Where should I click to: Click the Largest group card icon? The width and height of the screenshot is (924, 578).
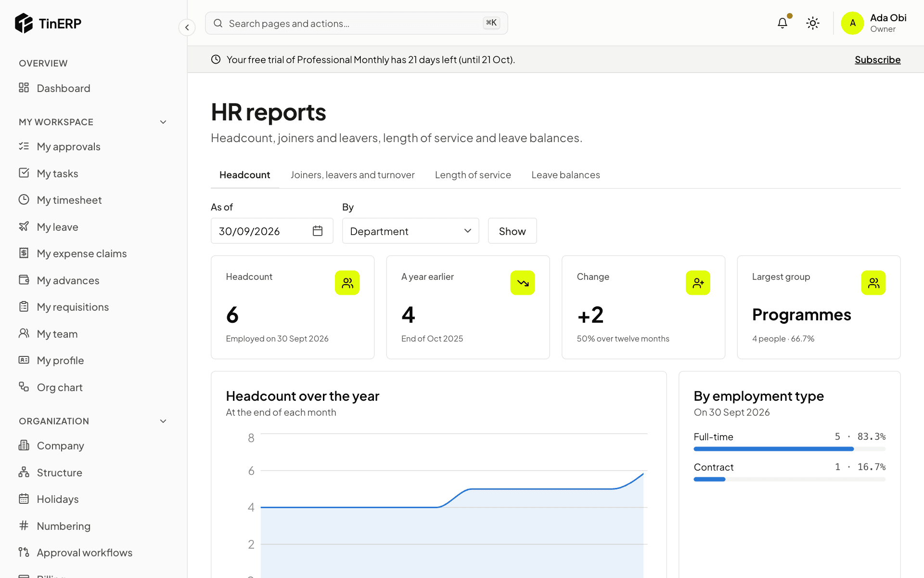(873, 283)
